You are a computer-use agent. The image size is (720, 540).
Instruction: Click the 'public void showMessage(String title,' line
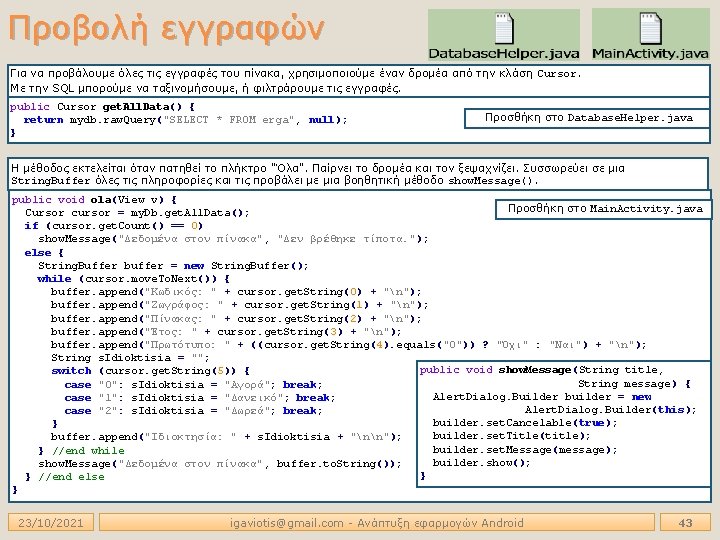point(541,370)
